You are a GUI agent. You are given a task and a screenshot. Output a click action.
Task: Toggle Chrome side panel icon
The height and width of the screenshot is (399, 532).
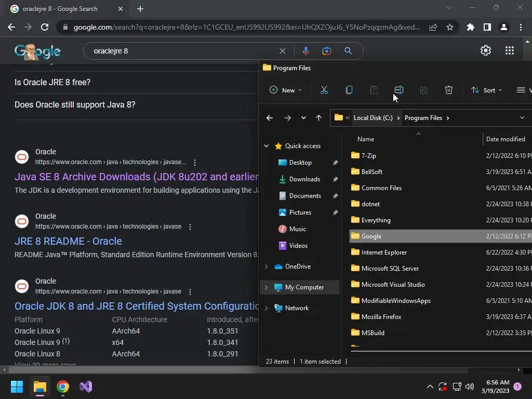pos(487,27)
